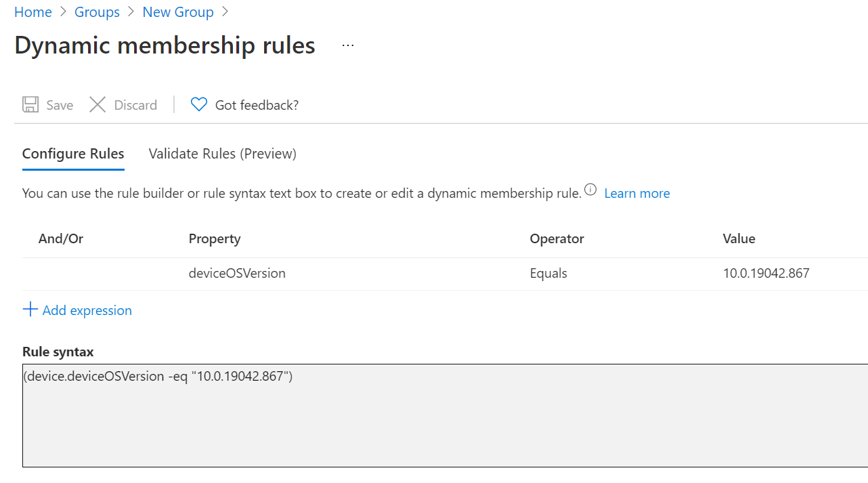Screen dimensions: 868x483
Task: Click the 10.0.19042.867 value cell
Action: [766, 274]
